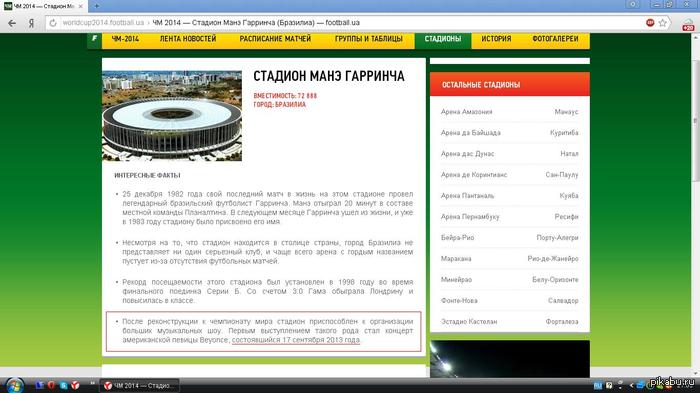The height and width of the screenshot is (393, 700).
Task: Open the Фонте-Нова stadium link
Action: [x=459, y=301]
